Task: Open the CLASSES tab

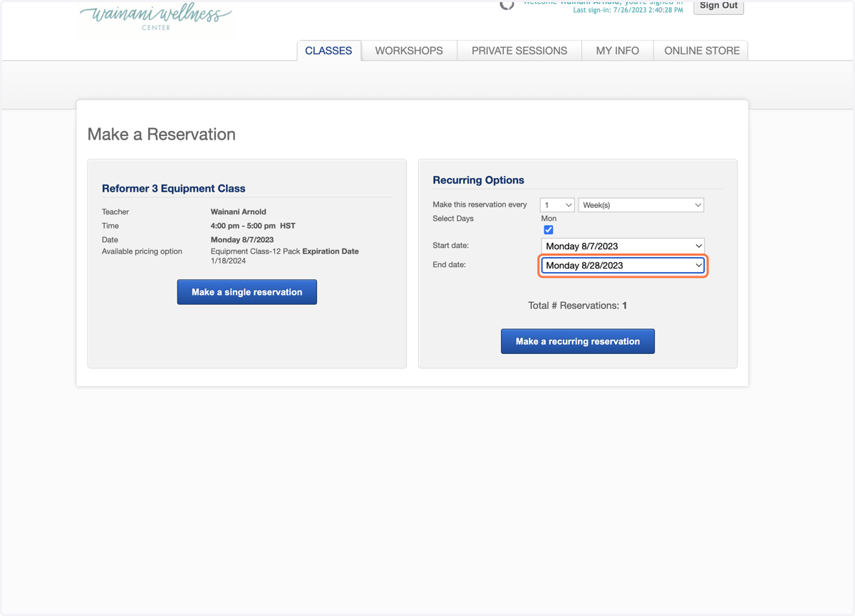Action: tap(328, 51)
